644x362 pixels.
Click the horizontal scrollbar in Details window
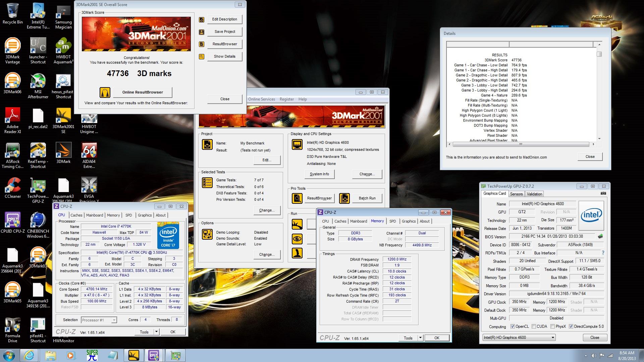coord(521,144)
